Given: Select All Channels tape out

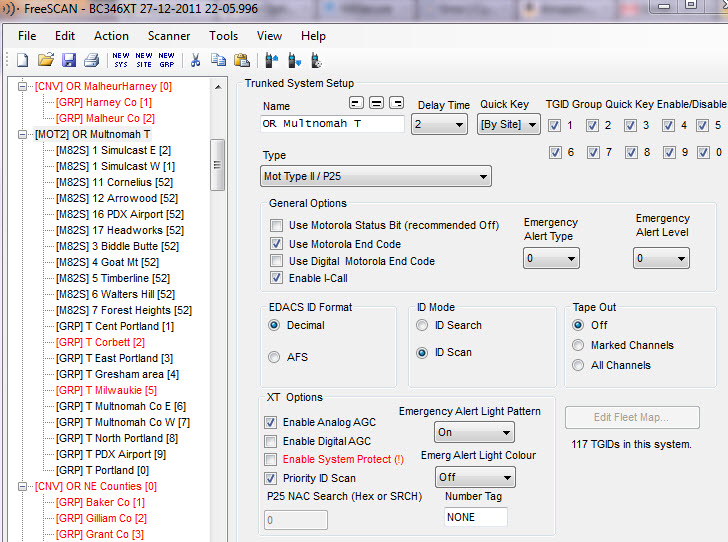Looking at the screenshot, I should click(x=578, y=365).
